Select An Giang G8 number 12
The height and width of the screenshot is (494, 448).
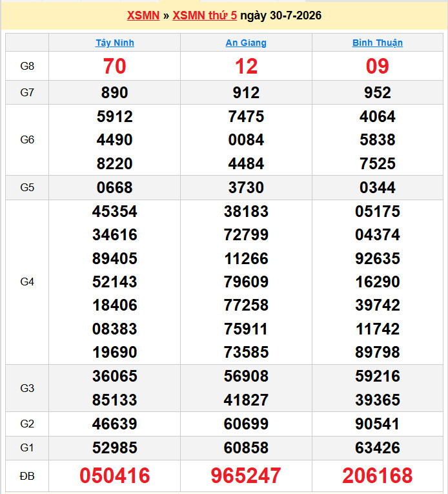tap(246, 66)
